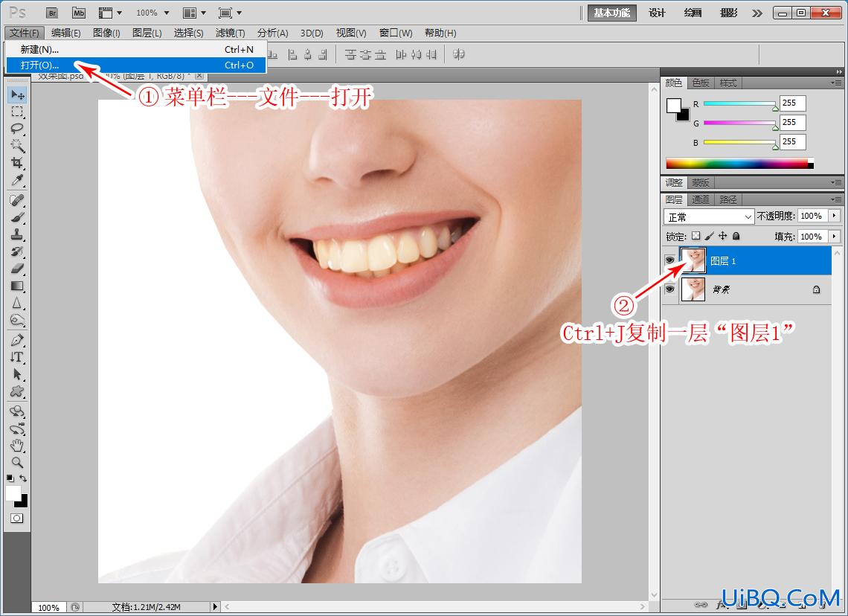Toggle lock position icon
This screenshot has width=848, height=616.
[x=722, y=236]
